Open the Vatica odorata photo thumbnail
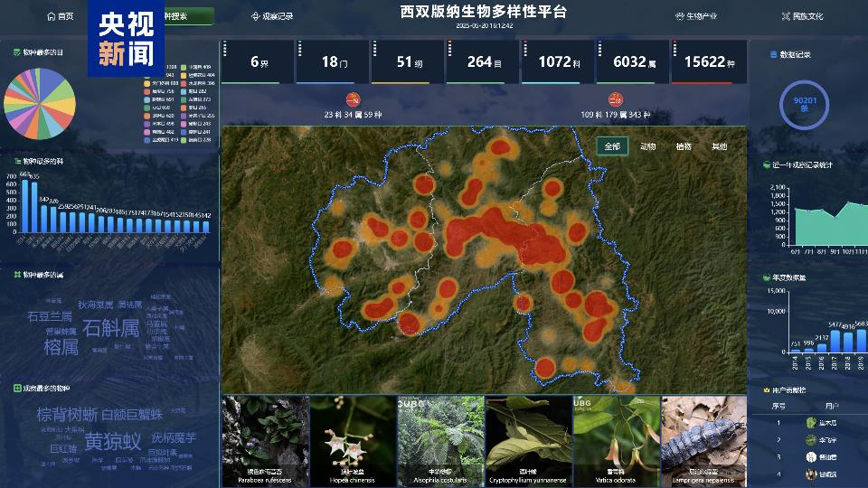This screenshot has width=868, height=488. pyautogui.click(x=616, y=436)
